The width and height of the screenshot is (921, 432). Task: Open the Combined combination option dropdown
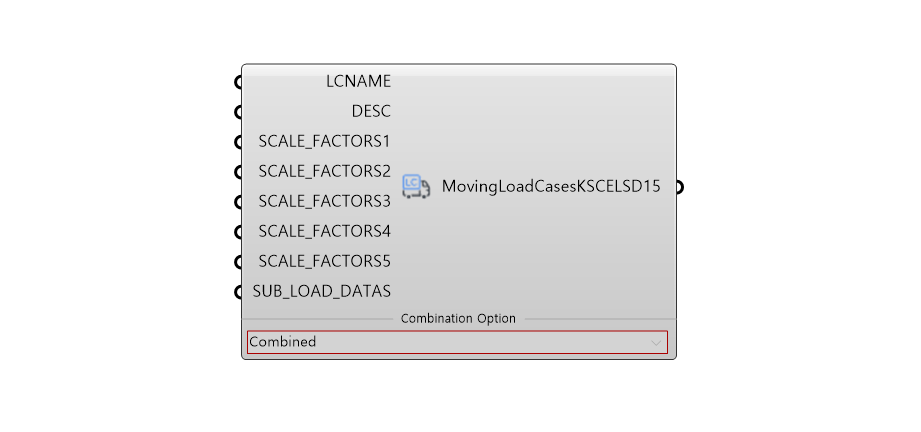pos(457,342)
